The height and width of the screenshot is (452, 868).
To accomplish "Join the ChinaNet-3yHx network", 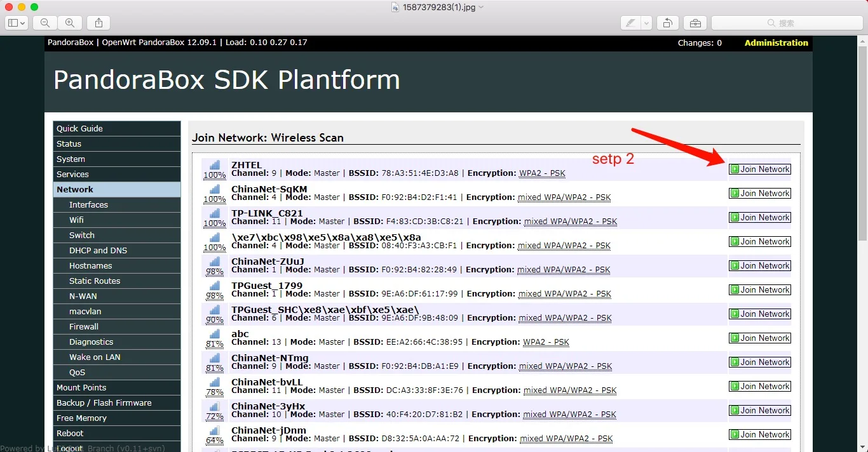I will pyautogui.click(x=760, y=410).
